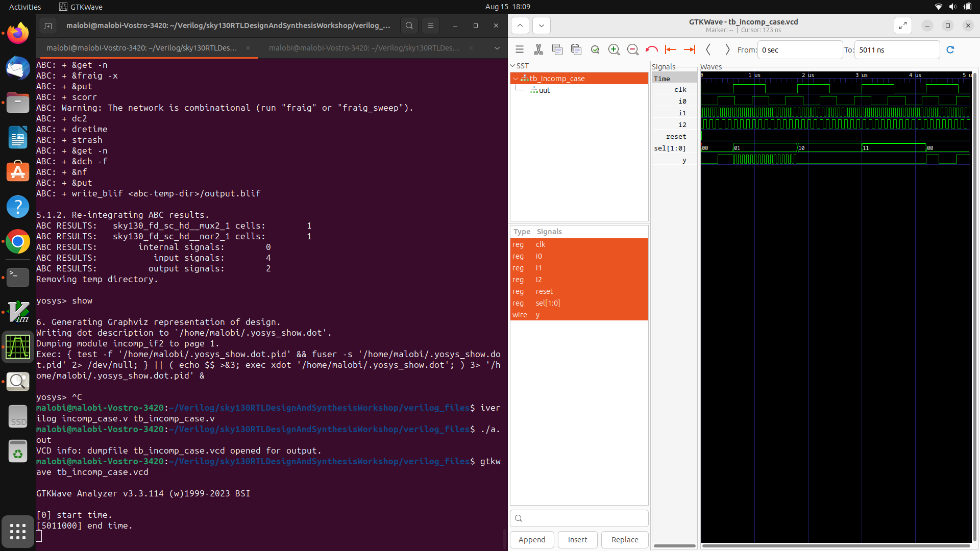Viewport: 980px width, 551px height.
Task: Open the GTKWave hamburger menu
Action: [519, 49]
